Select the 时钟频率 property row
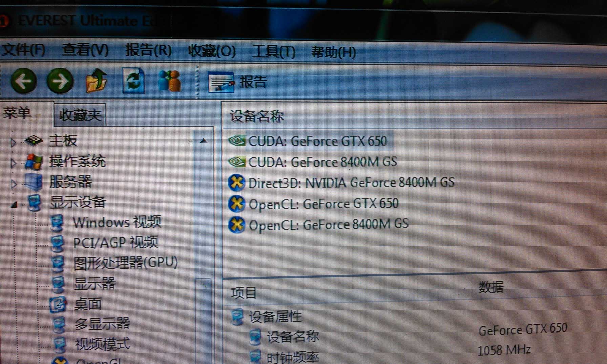 click(293, 357)
